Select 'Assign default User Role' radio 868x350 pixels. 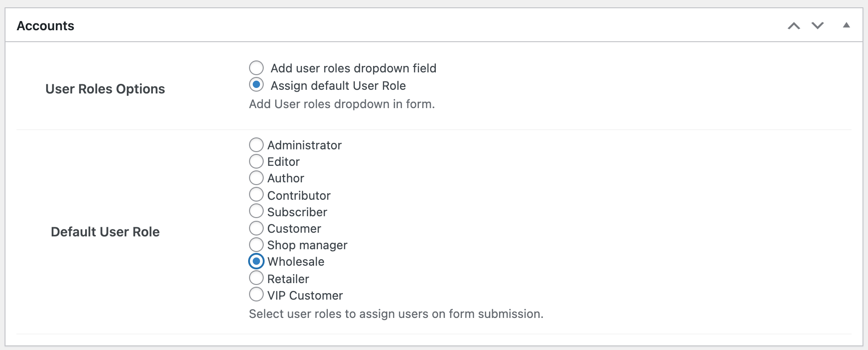pyautogui.click(x=256, y=85)
